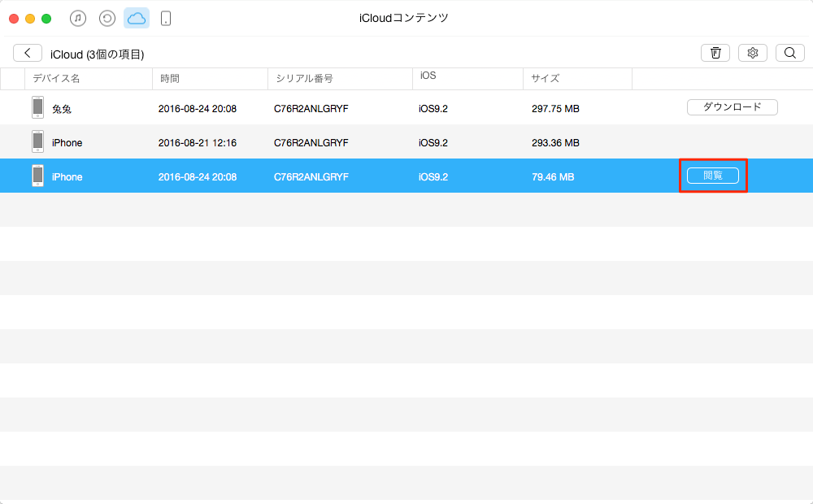Click the iOS9.2 value in the 79.46 MB row
The image size is (813, 504).
tap(433, 177)
